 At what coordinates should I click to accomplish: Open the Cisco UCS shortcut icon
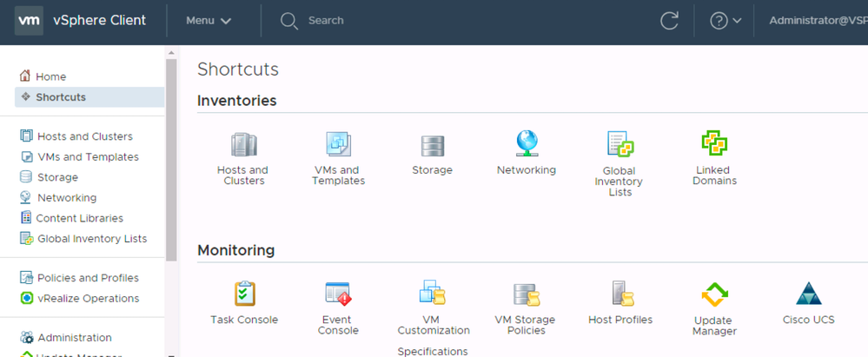pyautogui.click(x=809, y=294)
